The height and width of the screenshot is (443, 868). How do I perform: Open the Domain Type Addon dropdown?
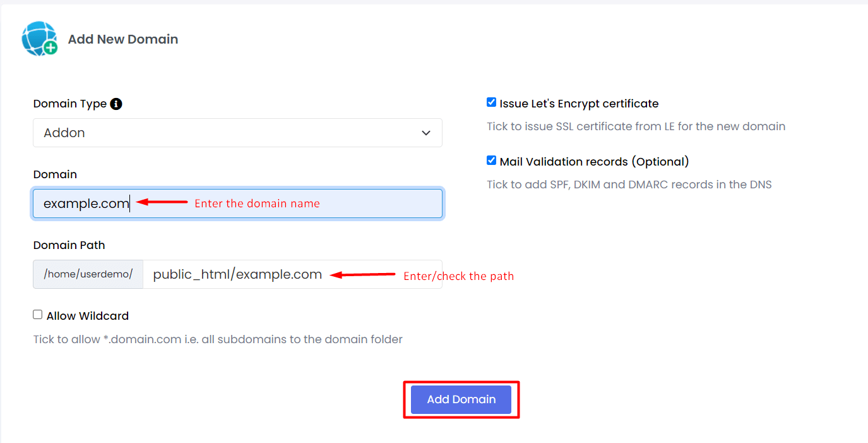tap(237, 133)
